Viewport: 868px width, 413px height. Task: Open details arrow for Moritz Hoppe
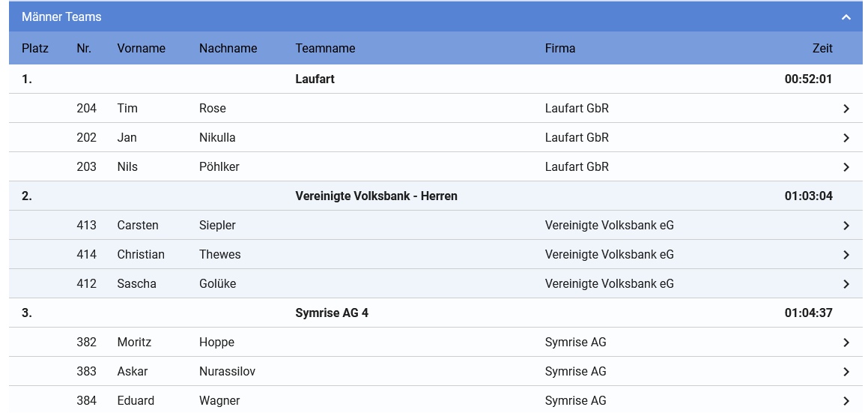coord(846,343)
